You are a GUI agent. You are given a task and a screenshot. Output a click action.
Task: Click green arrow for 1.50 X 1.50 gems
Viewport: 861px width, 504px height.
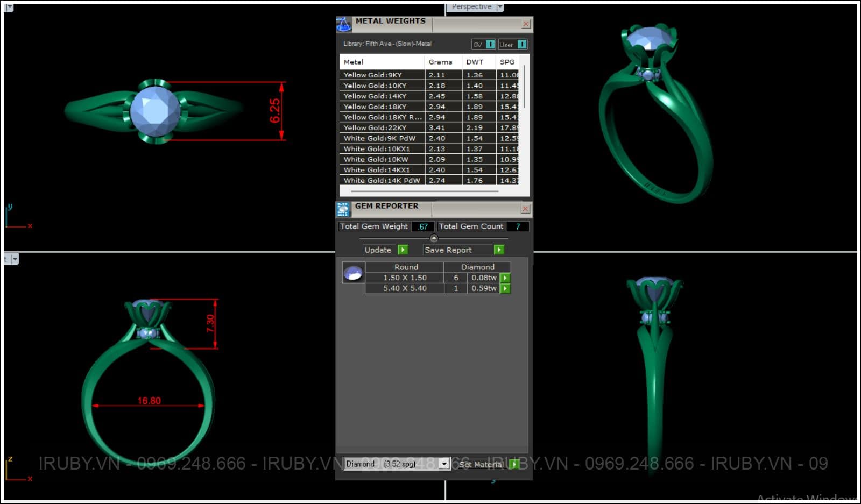coord(505,278)
